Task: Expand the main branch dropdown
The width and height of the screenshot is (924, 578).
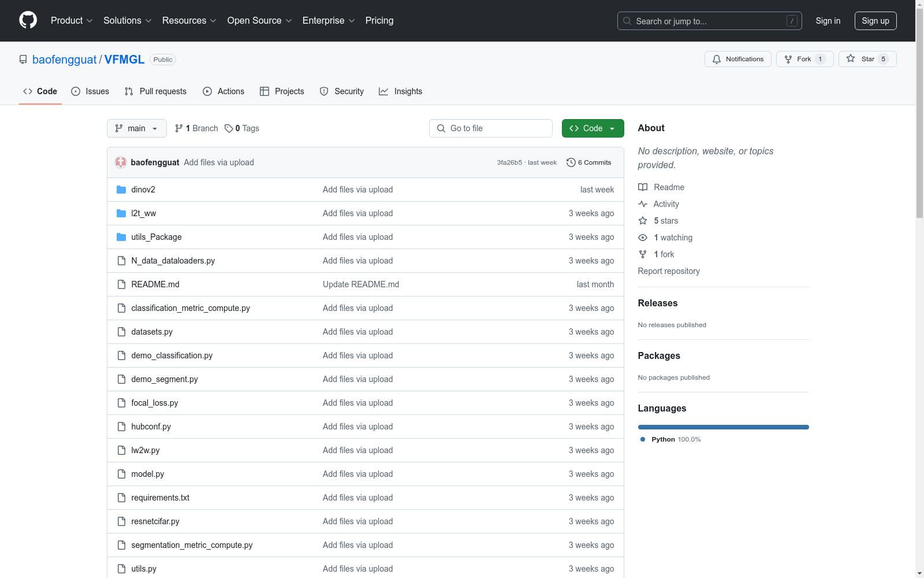Action: pyautogui.click(x=136, y=128)
